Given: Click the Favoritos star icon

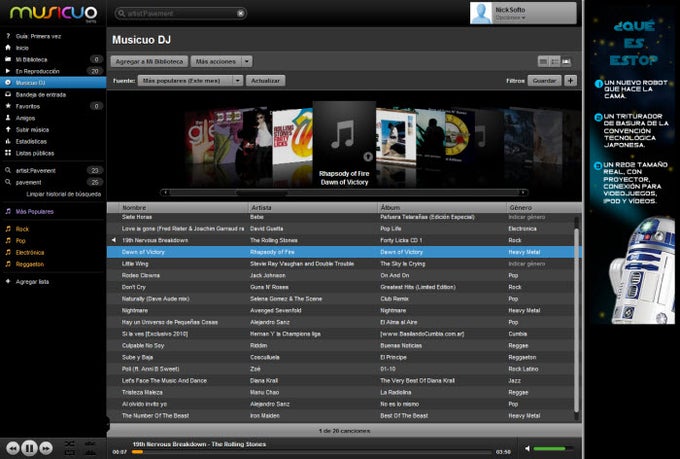Looking at the screenshot, I should click(x=8, y=106).
